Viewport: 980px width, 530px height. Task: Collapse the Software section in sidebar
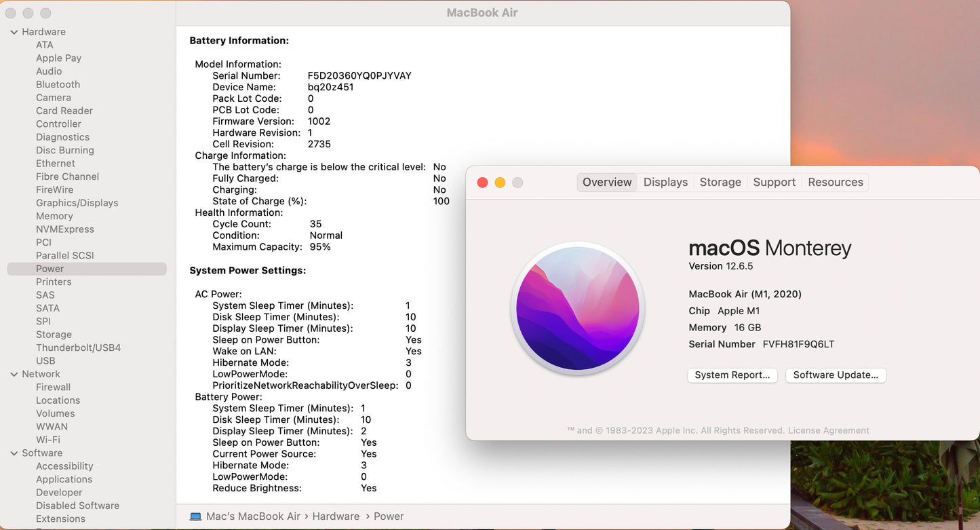pos(14,453)
